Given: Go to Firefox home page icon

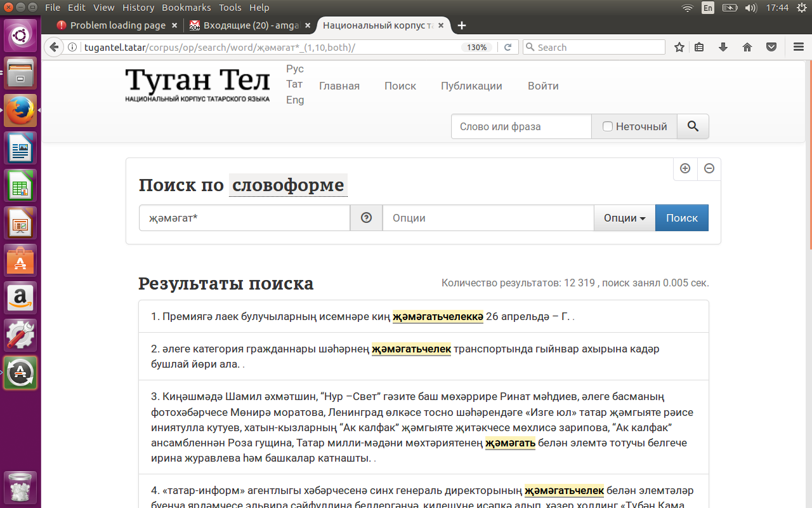Looking at the screenshot, I should [747, 47].
